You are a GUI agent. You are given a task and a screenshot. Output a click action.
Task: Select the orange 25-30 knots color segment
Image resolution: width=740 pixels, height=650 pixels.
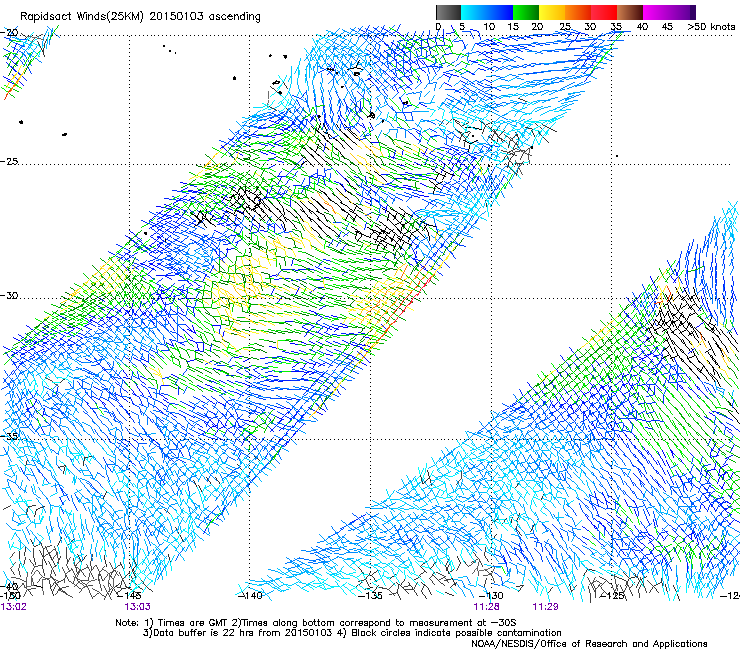pyautogui.click(x=578, y=12)
